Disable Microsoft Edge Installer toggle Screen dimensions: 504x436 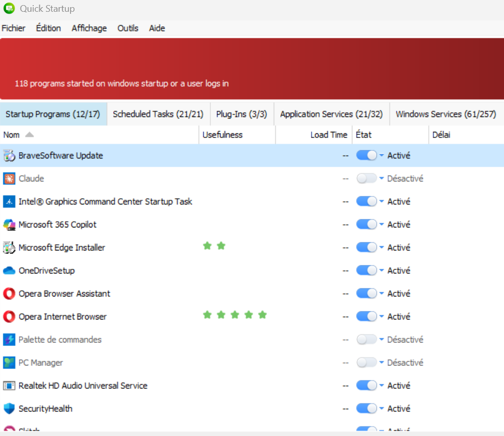[367, 247]
